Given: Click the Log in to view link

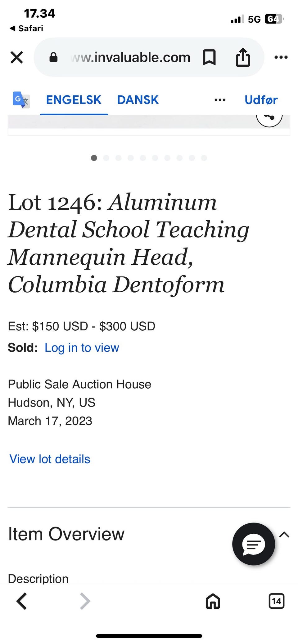Looking at the screenshot, I should pos(82,348).
